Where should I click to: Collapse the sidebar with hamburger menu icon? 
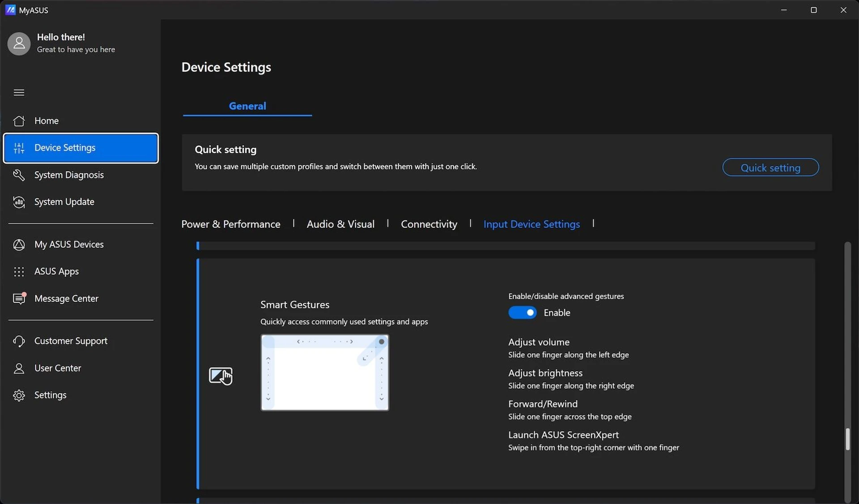coord(19,92)
